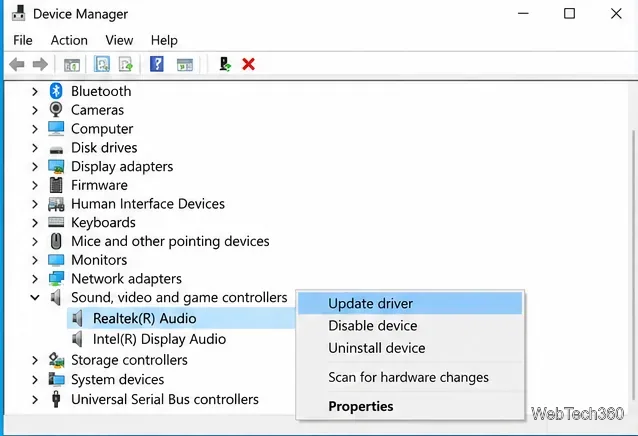Open the Help menu
The image size is (638, 436).
(164, 40)
